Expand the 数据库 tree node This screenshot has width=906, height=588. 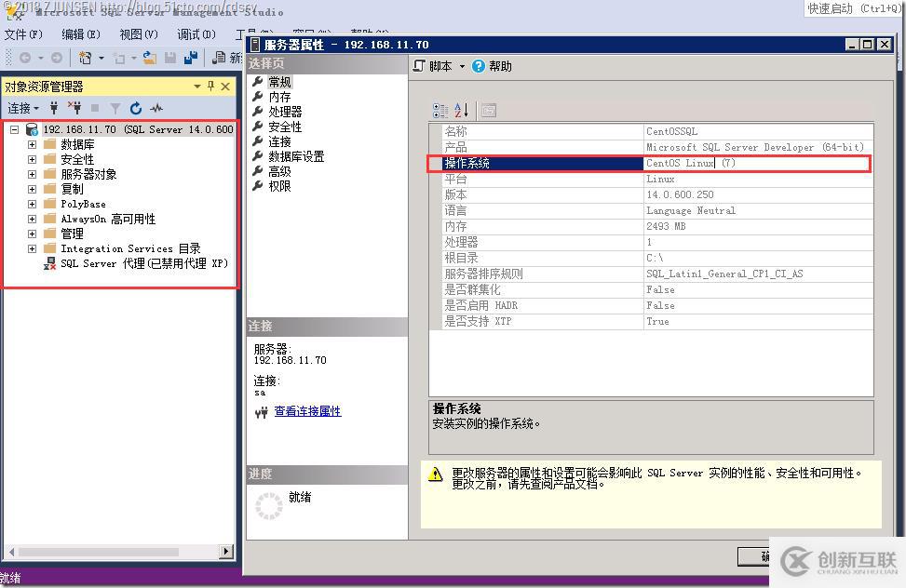pyautogui.click(x=32, y=142)
